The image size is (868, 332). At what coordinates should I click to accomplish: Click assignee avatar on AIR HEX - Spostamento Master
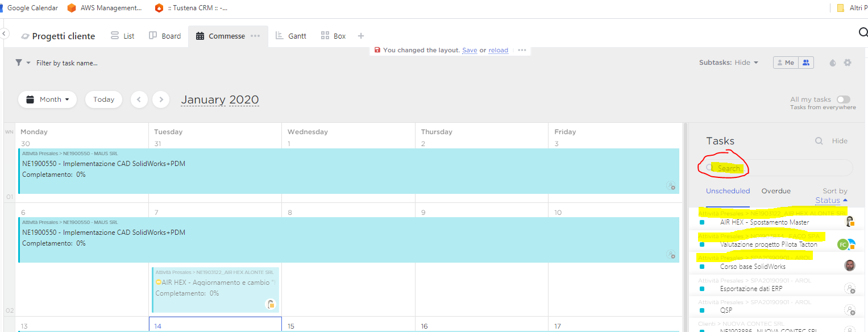850,222
